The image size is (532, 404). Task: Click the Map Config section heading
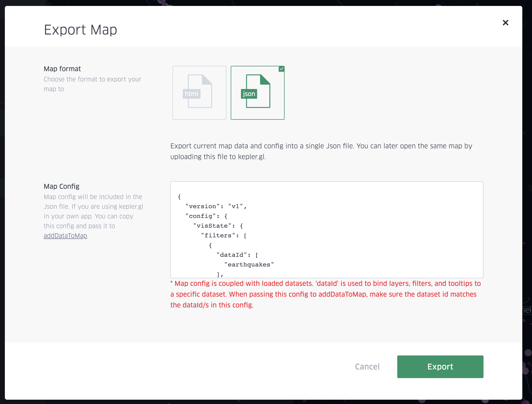(61, 186)
